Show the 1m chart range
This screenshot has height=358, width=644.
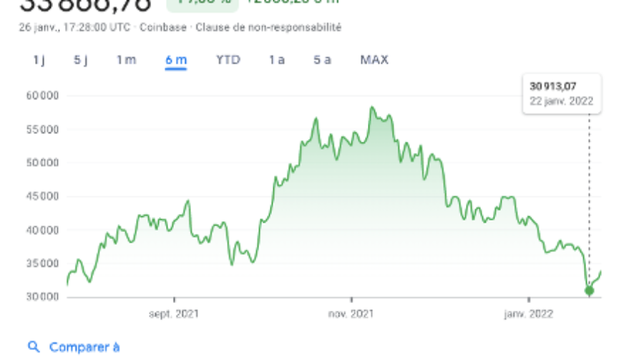[126, 60]
